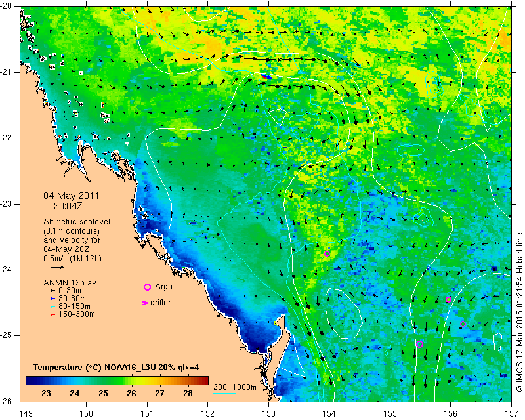525x420 pixels.
Task: Click the Argo float marker near 156.2E, 24.8S
Action: coord(463,324)
